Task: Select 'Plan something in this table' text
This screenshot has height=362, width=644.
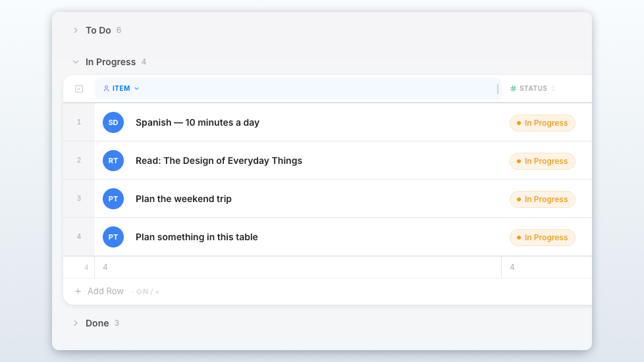Action: point(197,237)
